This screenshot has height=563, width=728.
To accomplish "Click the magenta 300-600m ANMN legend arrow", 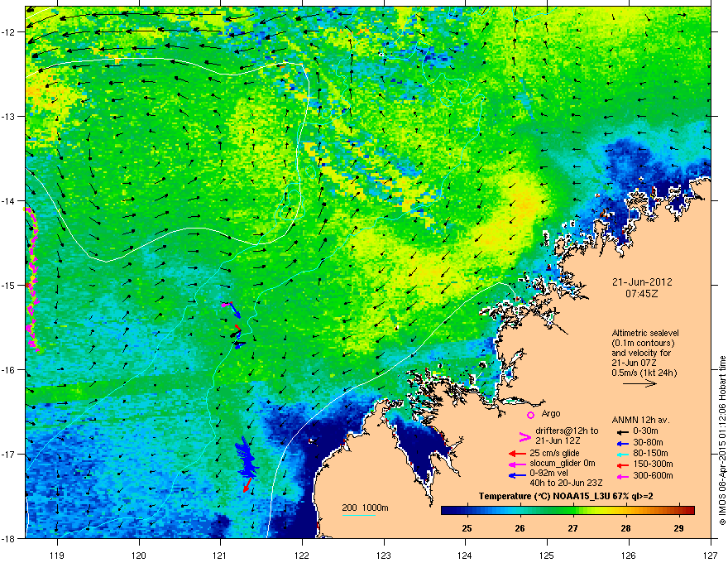I will pos(623,476).
